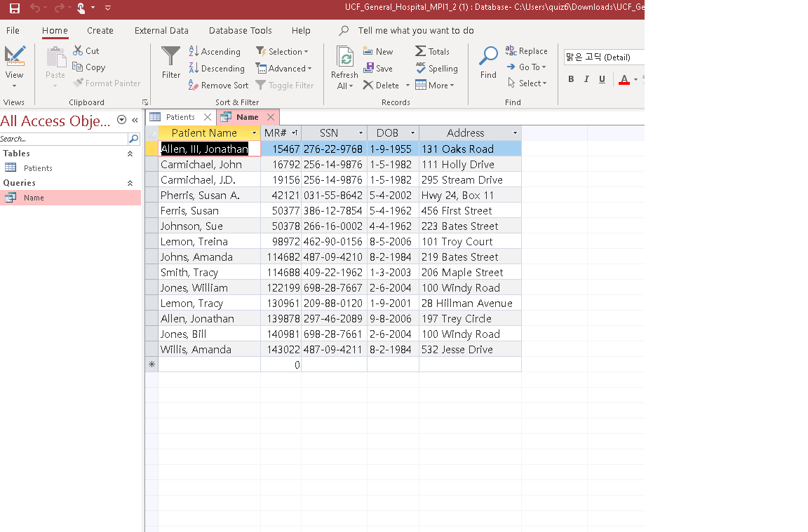This screenshot has height=532, width=808.
Task: Select the Name query in navigation pane
Action: click(70, 198)
